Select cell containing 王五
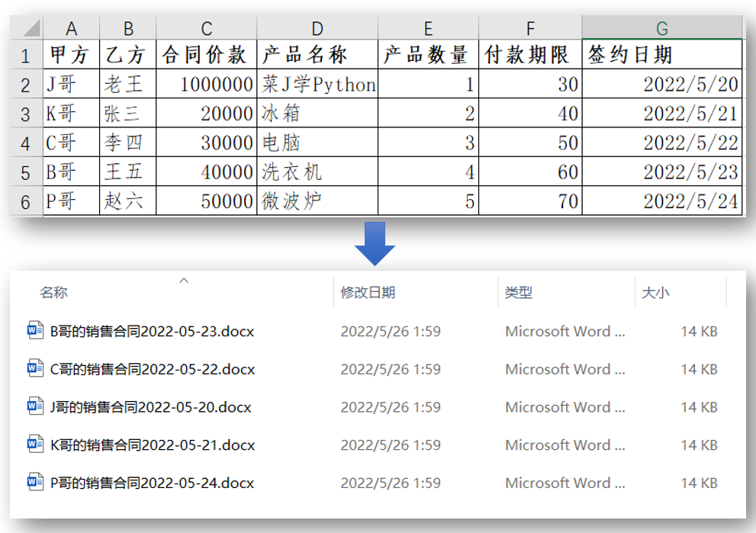The width and height of the screenshot is (756, 533). tap(127, 172)
